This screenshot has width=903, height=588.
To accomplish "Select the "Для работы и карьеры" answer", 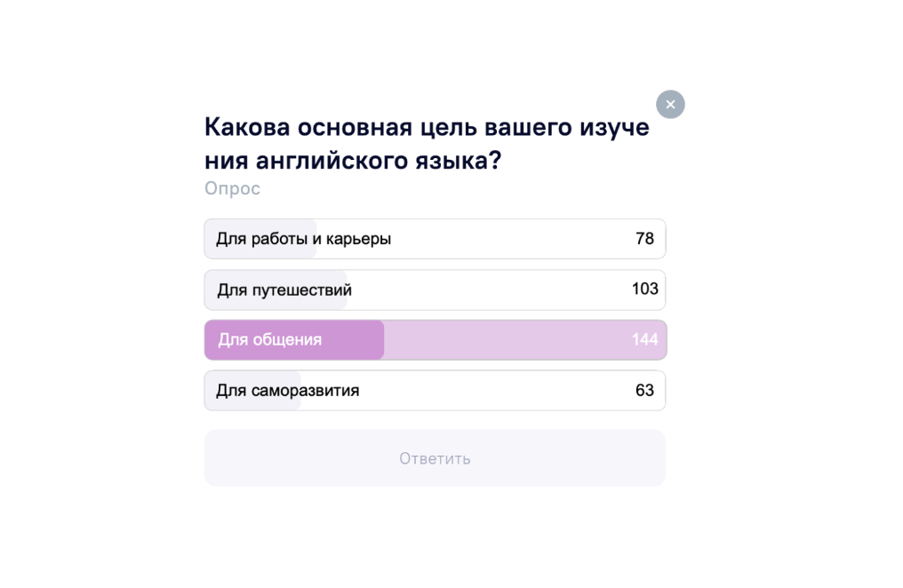I will tap(303, 239).
